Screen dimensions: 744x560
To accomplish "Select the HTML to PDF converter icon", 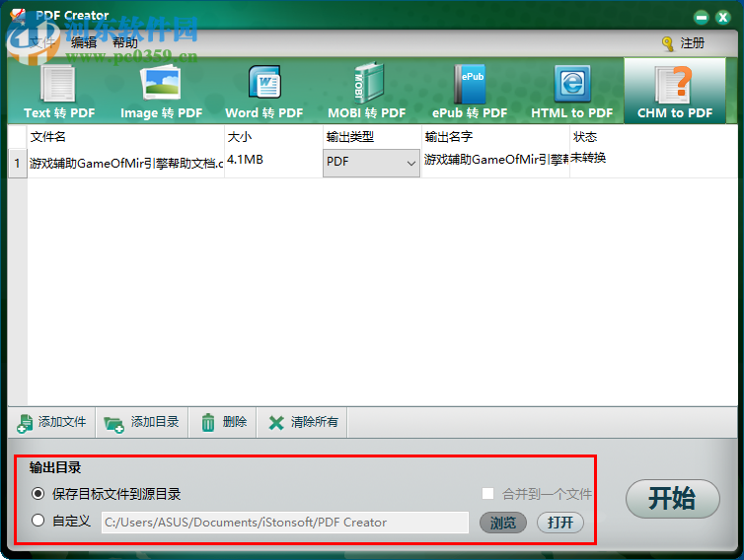I will point(572,84).
